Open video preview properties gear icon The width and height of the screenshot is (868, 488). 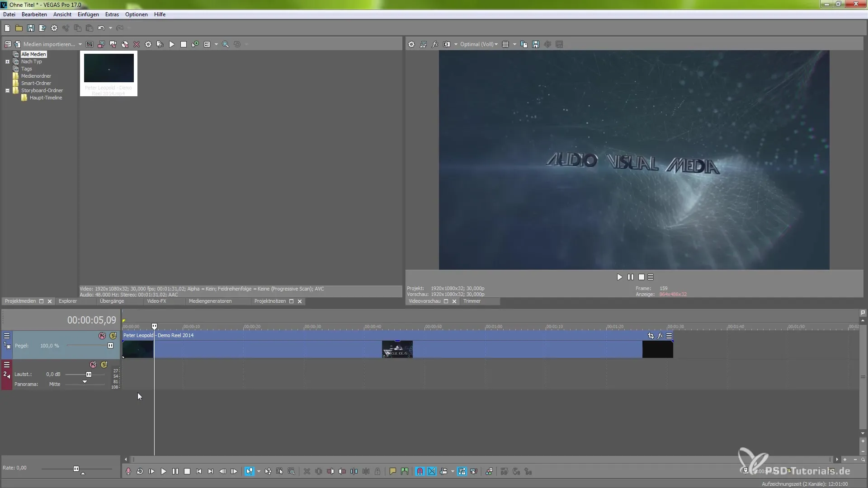point(411,44)
